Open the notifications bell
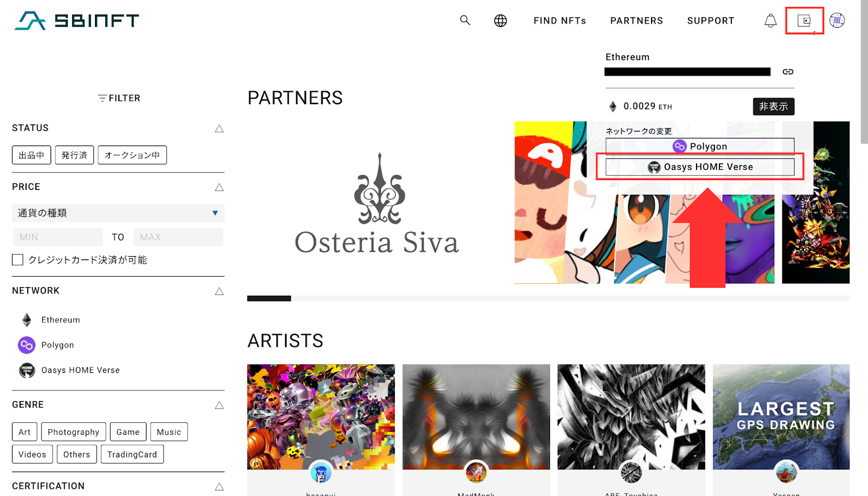Image resolution: width=868 pixels, height=496 pixels. pos(770,21)
